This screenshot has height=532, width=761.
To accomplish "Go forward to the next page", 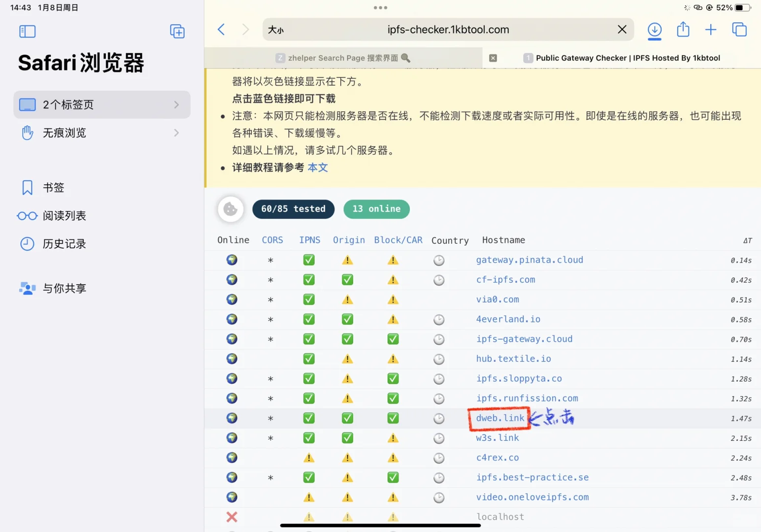I will click(245, 30).
